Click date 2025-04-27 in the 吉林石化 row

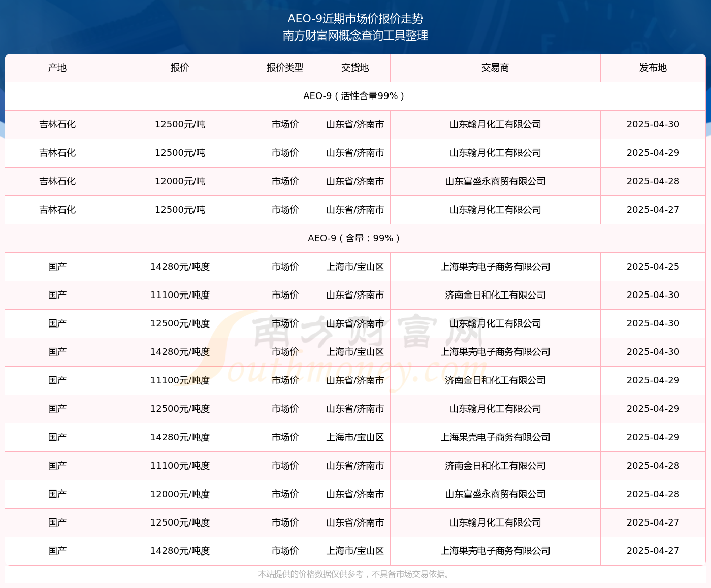coord(653,210)
